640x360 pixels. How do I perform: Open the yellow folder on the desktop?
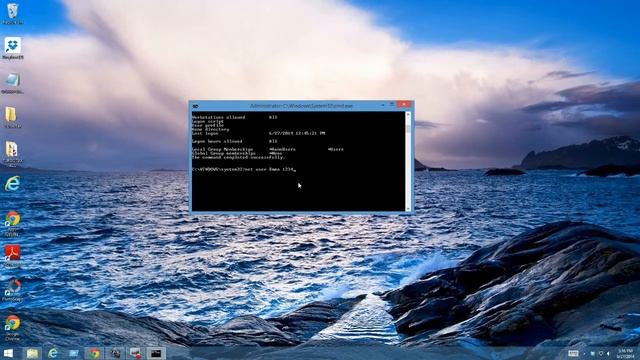(11, 117)
